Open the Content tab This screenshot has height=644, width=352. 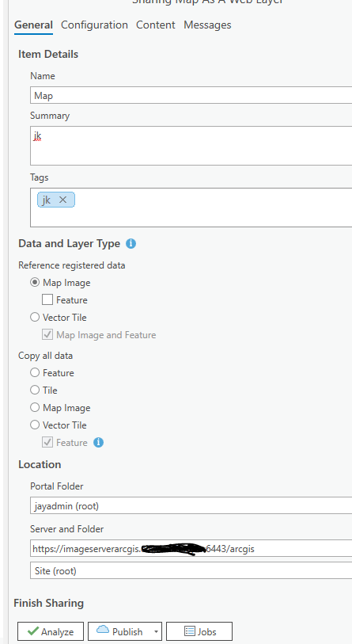(156, 25)
